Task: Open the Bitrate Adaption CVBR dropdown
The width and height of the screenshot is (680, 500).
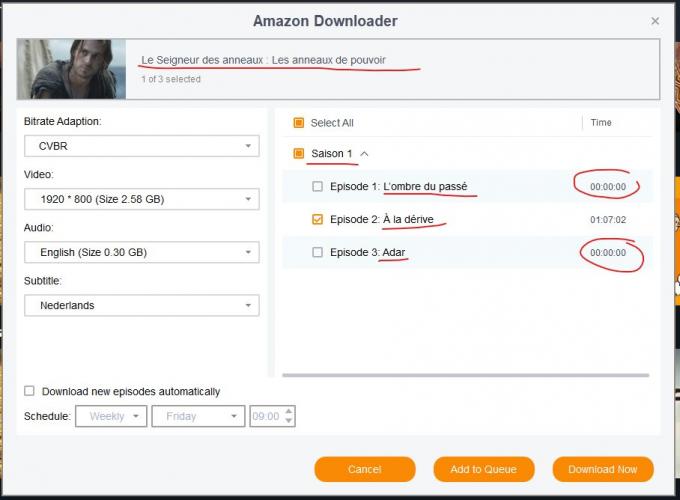Action: [142, 146]
